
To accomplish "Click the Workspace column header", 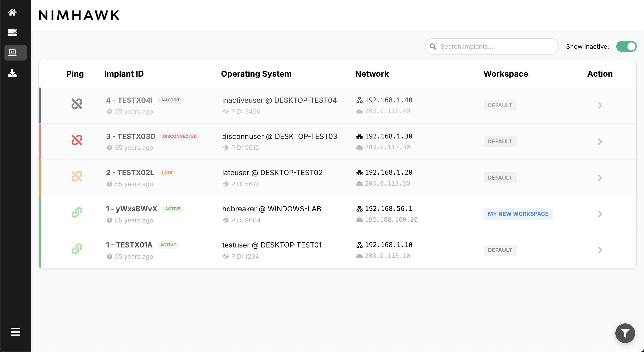I will tap(506, 74).
